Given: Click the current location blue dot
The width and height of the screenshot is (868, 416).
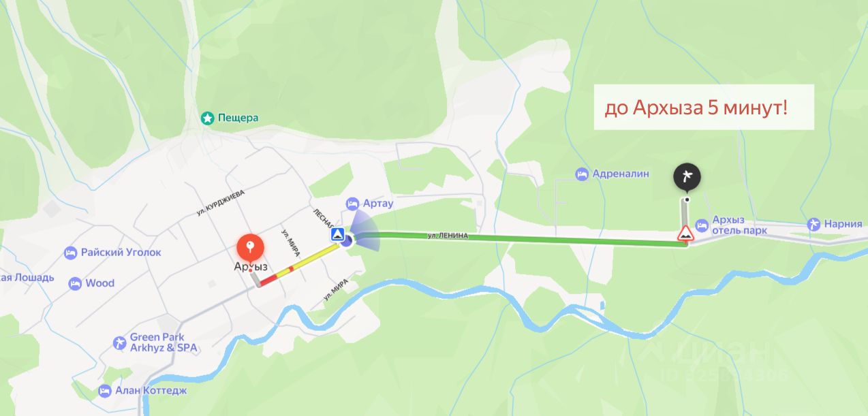Looking at the screenshot, I should (347, 240).
